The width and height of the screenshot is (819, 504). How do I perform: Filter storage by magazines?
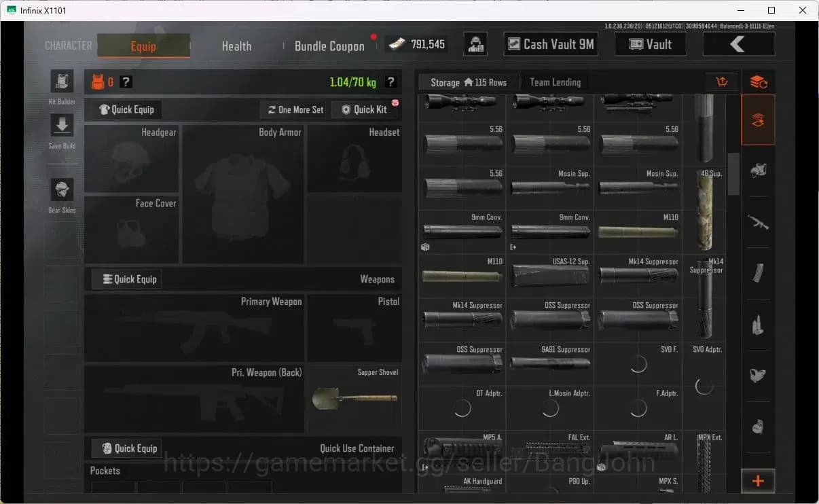coord(759,274)
